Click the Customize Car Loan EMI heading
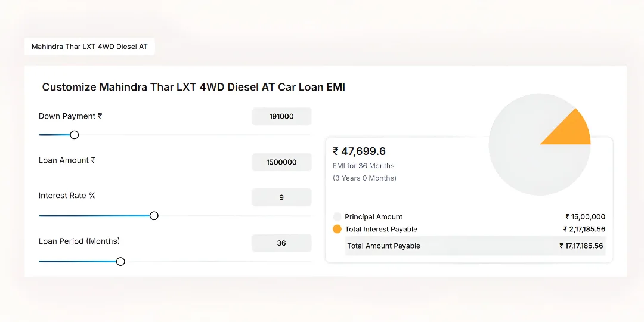Screen dimensions: 644x322 coord(194,87)
